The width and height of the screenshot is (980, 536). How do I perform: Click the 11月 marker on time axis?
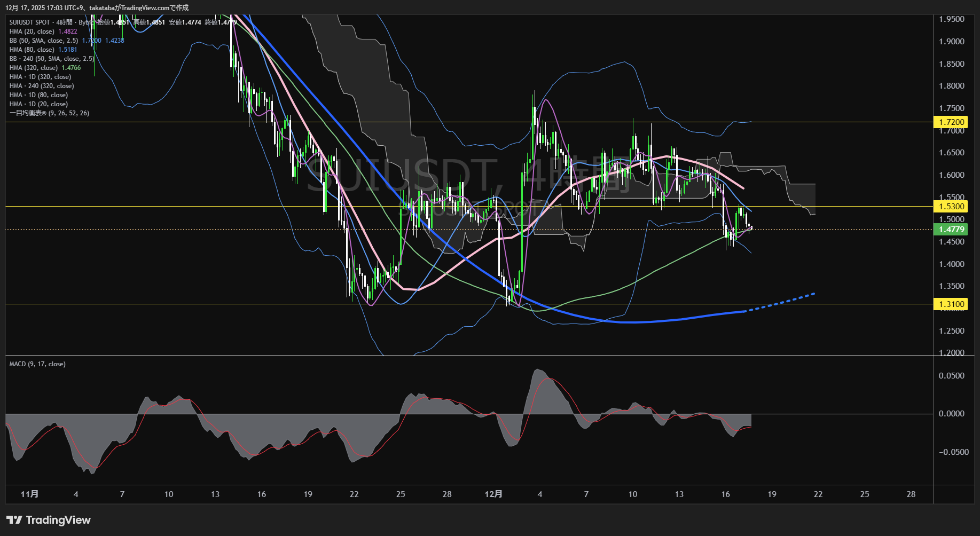(29, 494)
